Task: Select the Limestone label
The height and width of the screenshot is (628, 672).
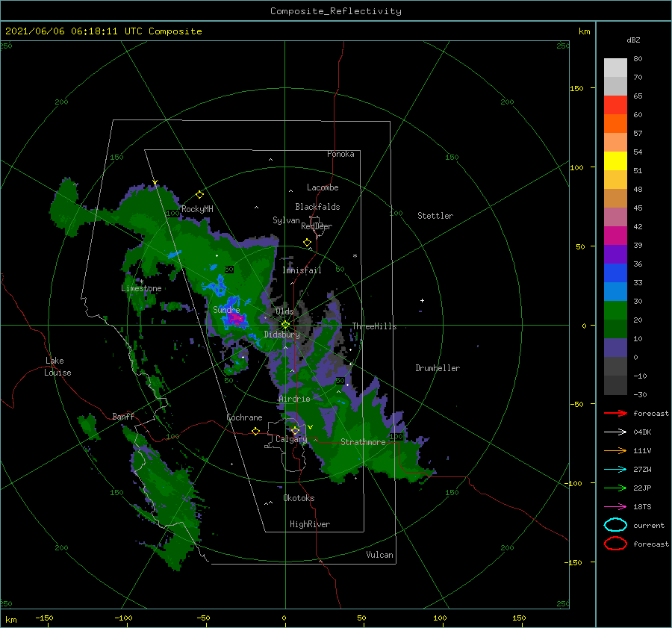Action: tap(141, 288)
